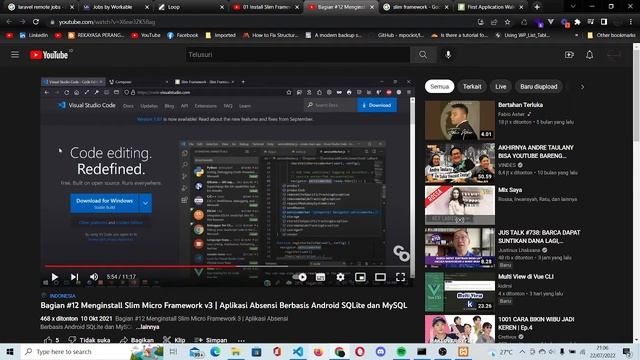Screen dimensions: 640x360
Task: Open more actions ellipsis below video
Action: pyautogui.click(x=241, y=340)
